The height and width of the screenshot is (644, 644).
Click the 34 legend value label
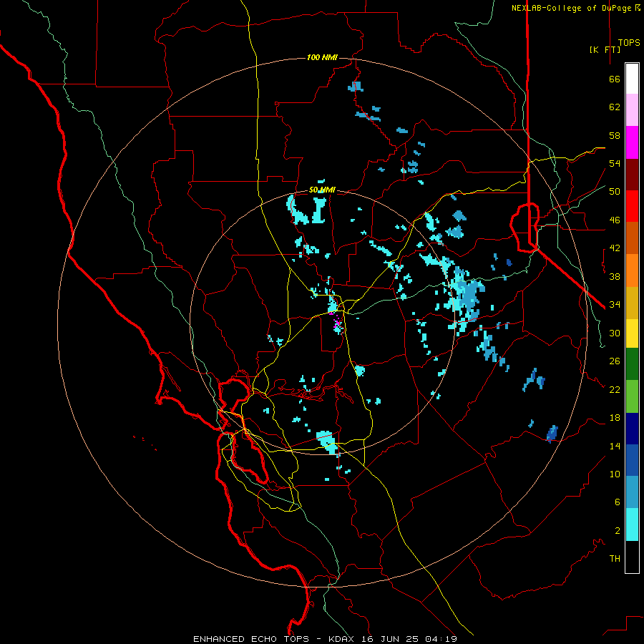click(x=615, y=305)
